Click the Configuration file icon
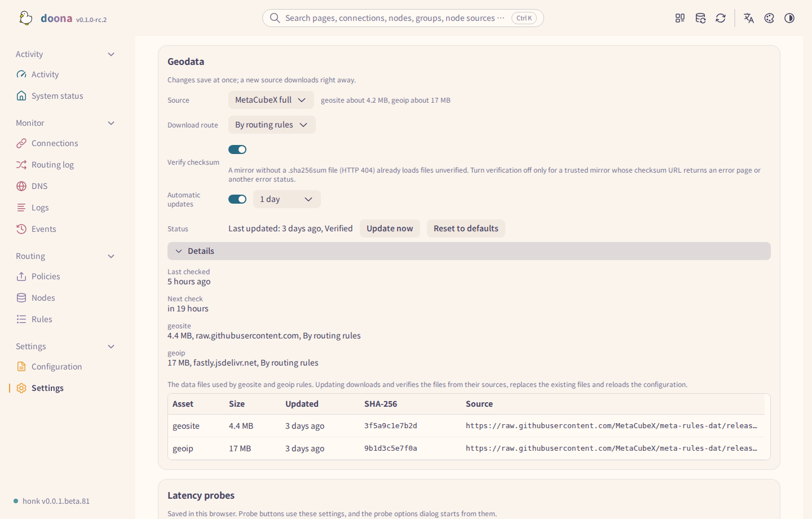 pyautogui.click(x=21, y=367)
